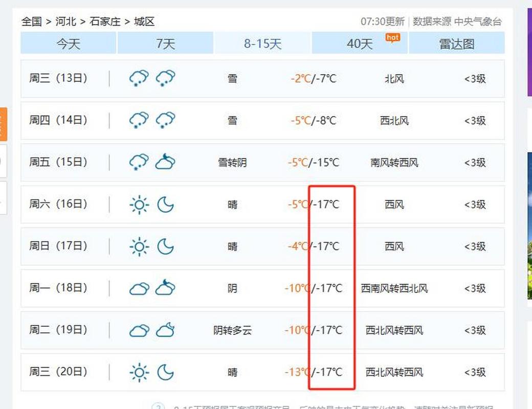Click the sun icon for 周日 (17日)
The width and height of the screenshot is (532, 409).
pos(139,246)
